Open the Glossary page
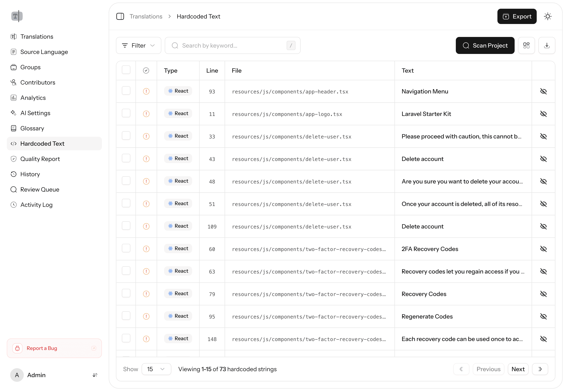566x392 pixels. coord(32,128)
